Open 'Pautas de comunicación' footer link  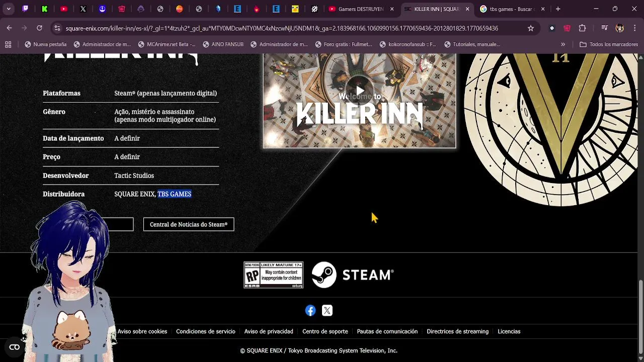387,331
